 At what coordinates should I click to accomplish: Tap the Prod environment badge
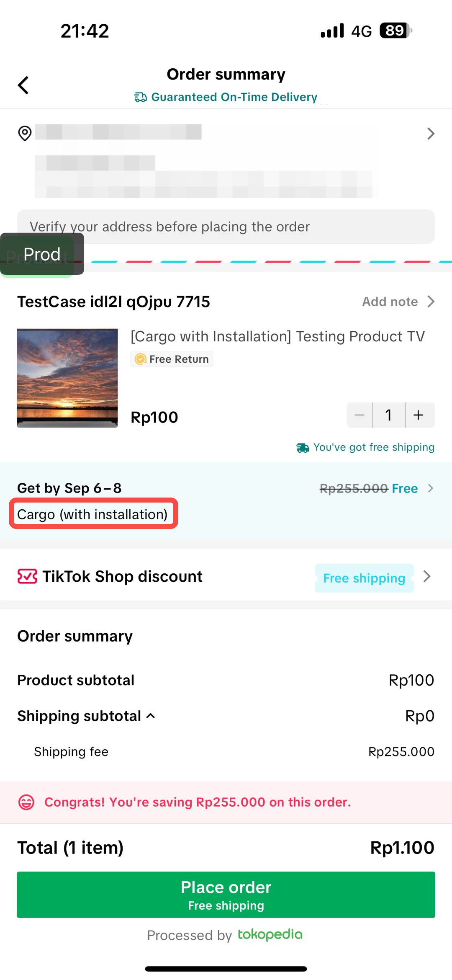point(42,254)
